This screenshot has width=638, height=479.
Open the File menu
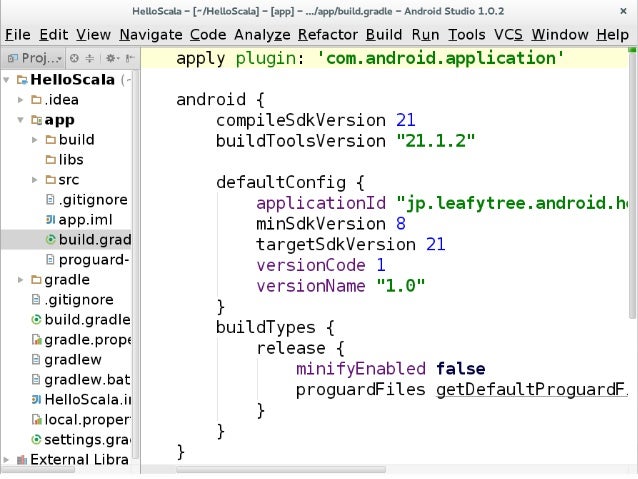click(18, 35)
